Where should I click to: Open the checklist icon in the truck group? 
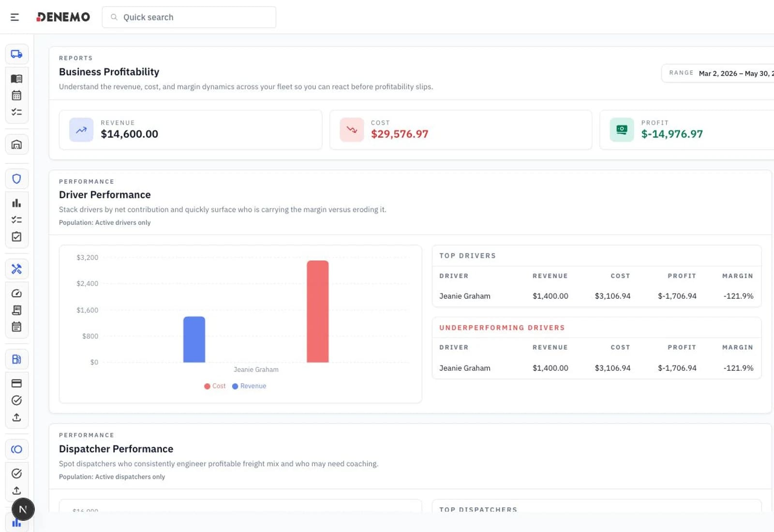pyautogui.click(x=16, y=112)
